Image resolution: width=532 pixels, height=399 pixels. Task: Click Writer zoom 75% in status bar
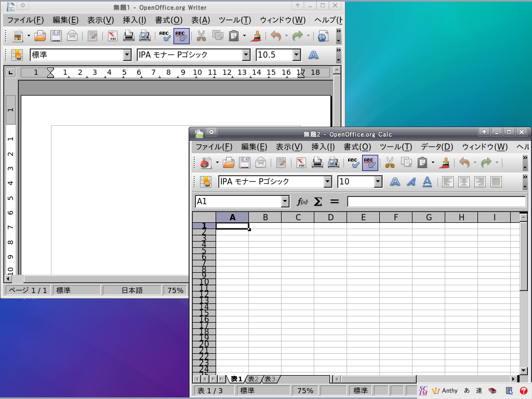pyautogui.click(x=175, y=290)
